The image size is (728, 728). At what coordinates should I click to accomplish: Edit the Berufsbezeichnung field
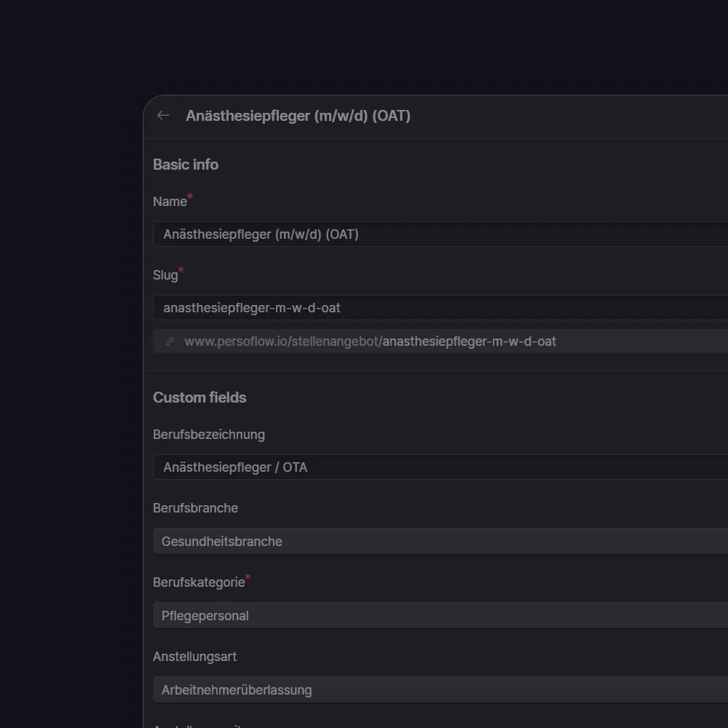440,467
